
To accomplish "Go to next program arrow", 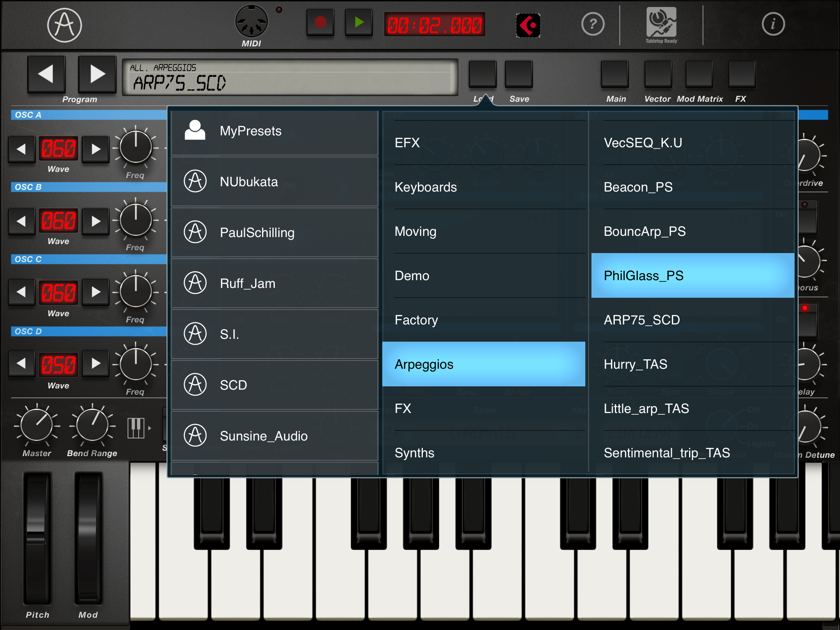I will [x=97, y=74].
